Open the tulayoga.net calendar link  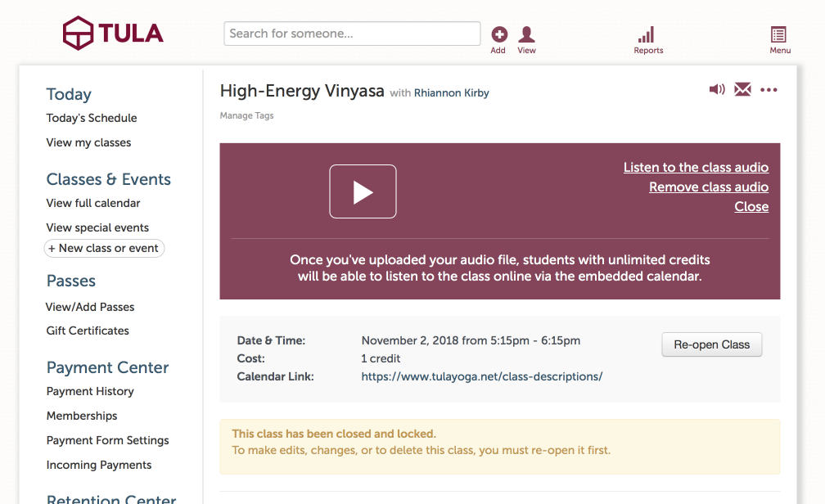[x=481, y=376]
